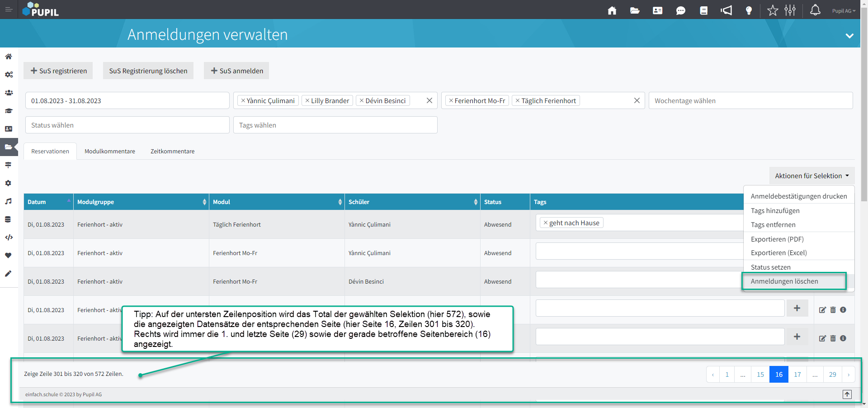
Task: Open sidebar cogs icon
Action: click(9, 75)
